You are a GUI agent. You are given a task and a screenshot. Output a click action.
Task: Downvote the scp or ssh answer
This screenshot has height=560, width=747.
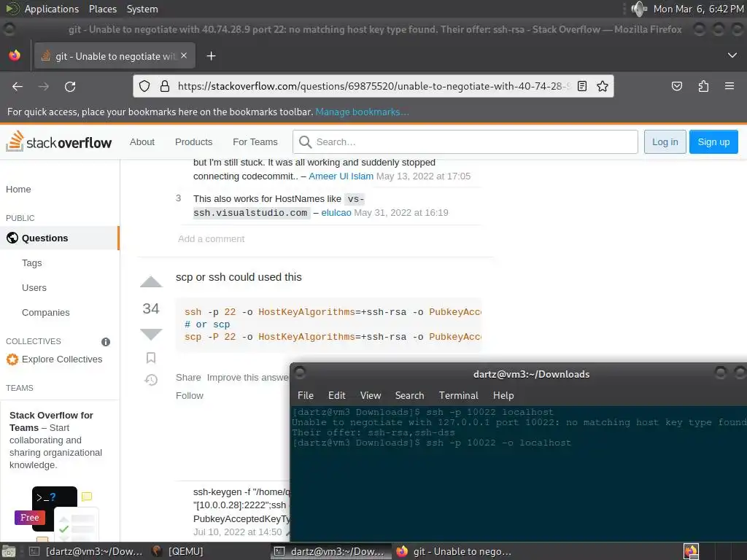tap(151, 334)
